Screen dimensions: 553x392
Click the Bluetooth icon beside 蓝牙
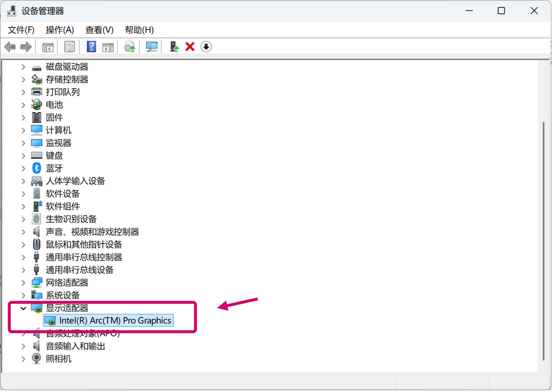click(x=36, y=168)
